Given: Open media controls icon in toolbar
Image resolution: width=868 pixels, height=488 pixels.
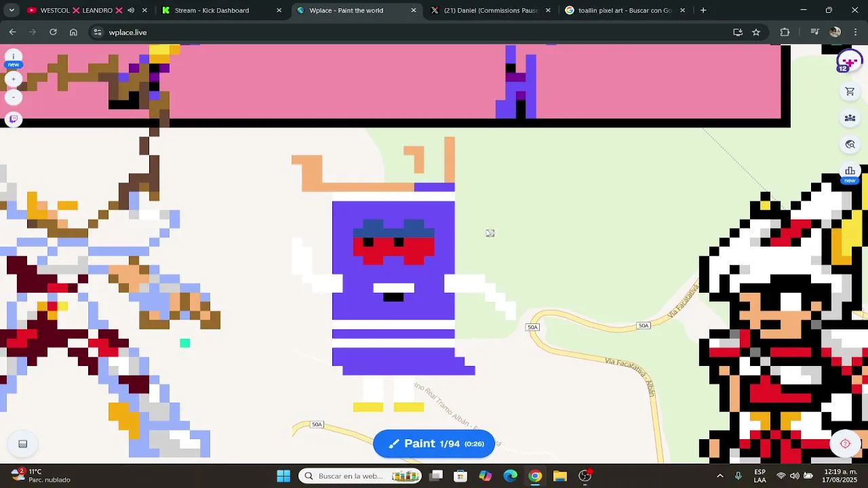Looking at the screenshot, I should [814, 32].
